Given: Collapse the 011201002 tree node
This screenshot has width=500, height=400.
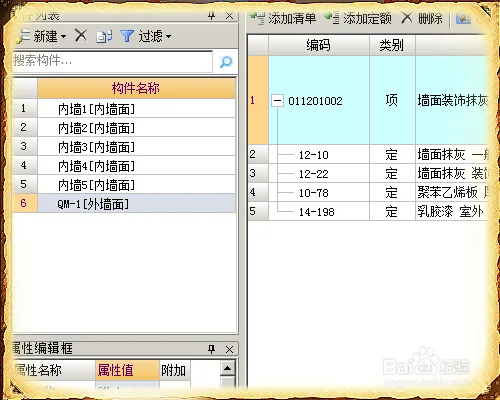Looking at the screenshot, I should (277, 100).
